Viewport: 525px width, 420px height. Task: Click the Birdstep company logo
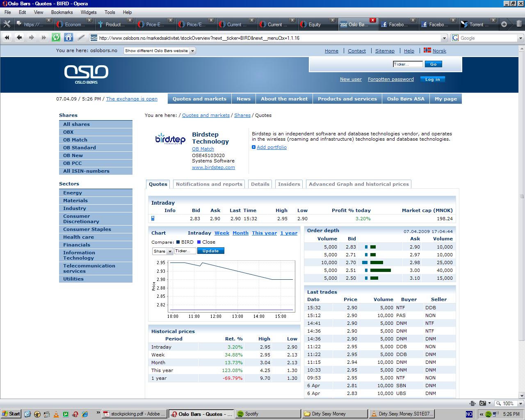[x=170, y=139]
